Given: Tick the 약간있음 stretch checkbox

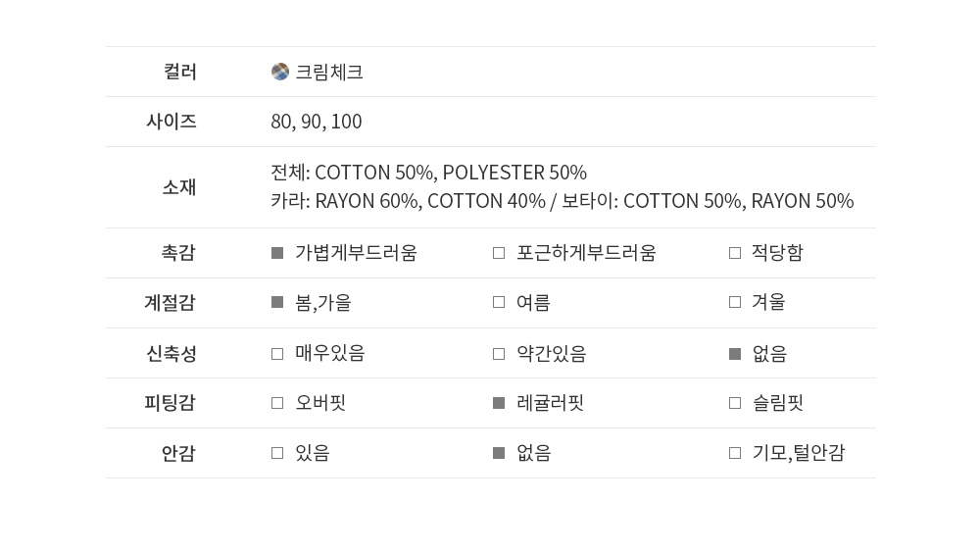Looking at the screenshot, I should [499, 354].
